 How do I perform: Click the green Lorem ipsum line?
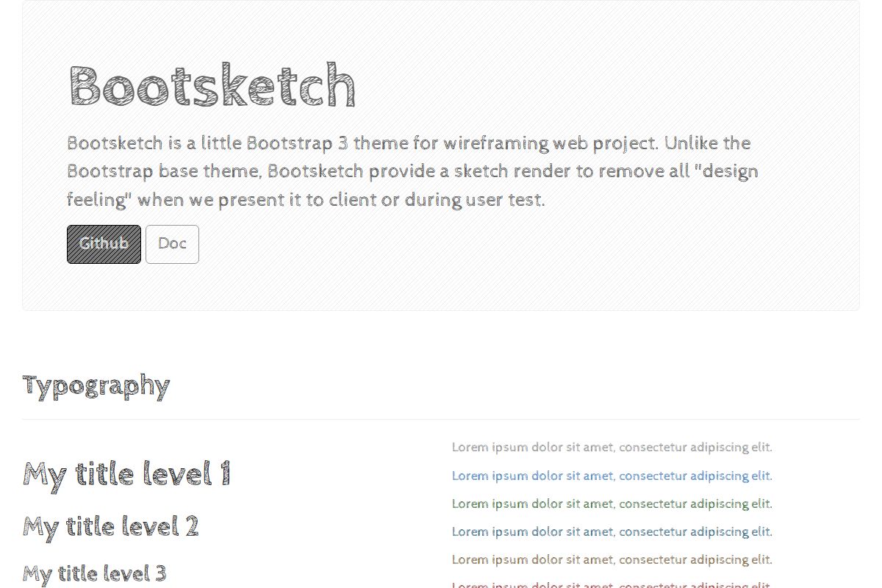(x=612, y=503)
